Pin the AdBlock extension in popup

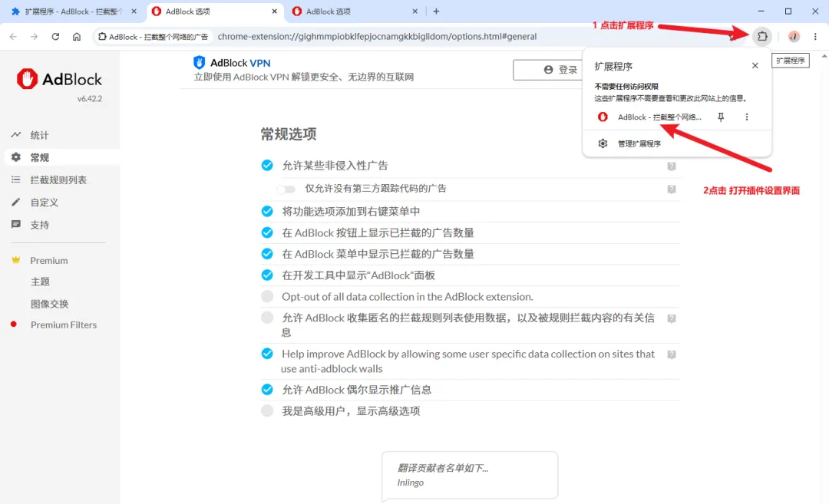[x=721, y=117]
